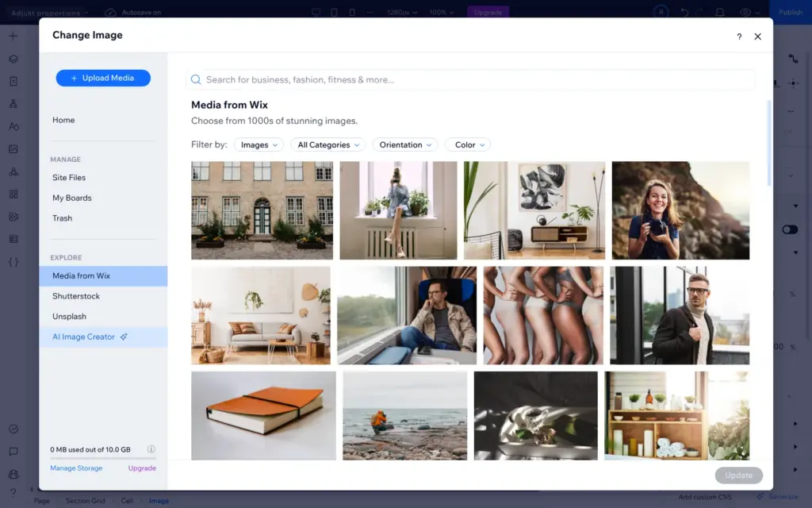
Task: Click the Add Elements plus icon in editor
Action: (13, 36)
